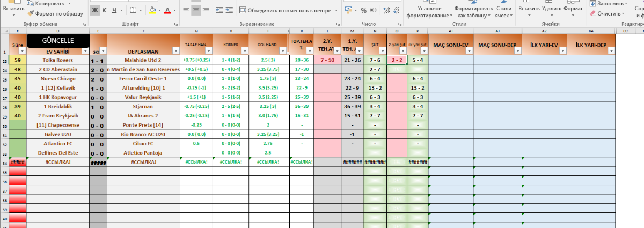Apply percent style format

point(364,10)
